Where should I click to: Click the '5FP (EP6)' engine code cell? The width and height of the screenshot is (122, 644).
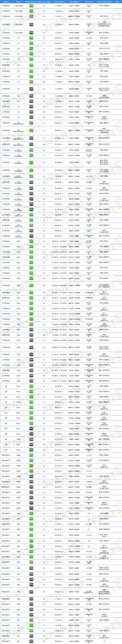click(x=104, y=176)
